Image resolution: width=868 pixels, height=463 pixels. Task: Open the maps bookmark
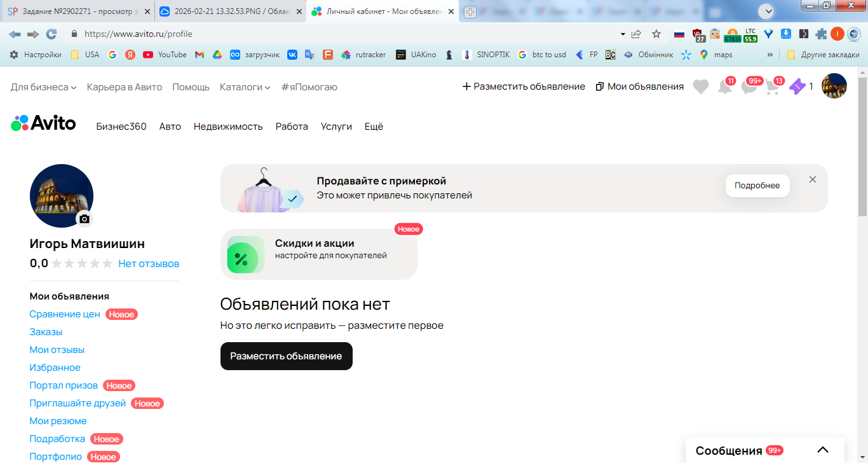tap(716, 55)
